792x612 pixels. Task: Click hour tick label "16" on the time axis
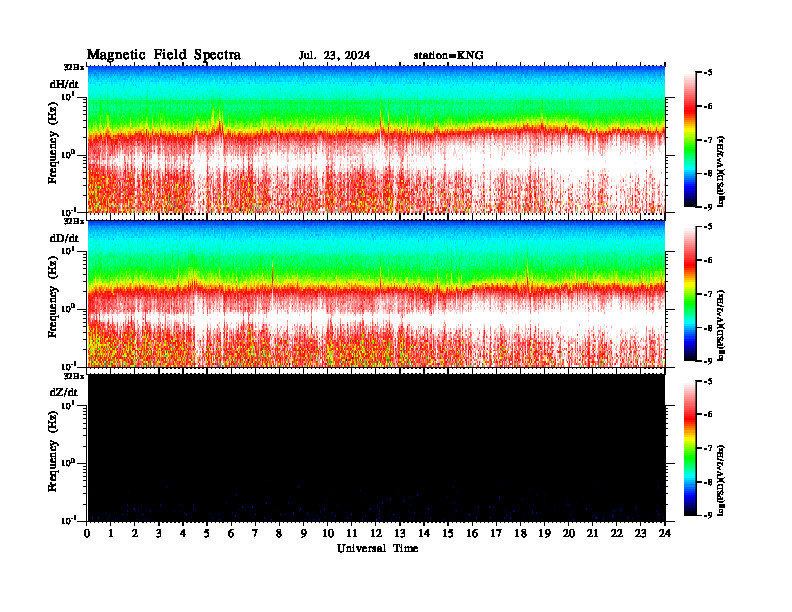tap(472, 534)
